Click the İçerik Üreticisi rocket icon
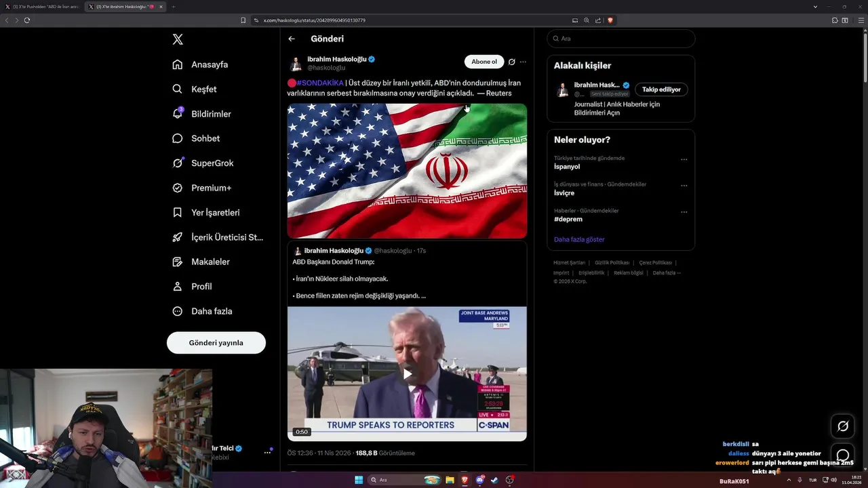Screen dimensions: 868x488 (x=178, y=237)
